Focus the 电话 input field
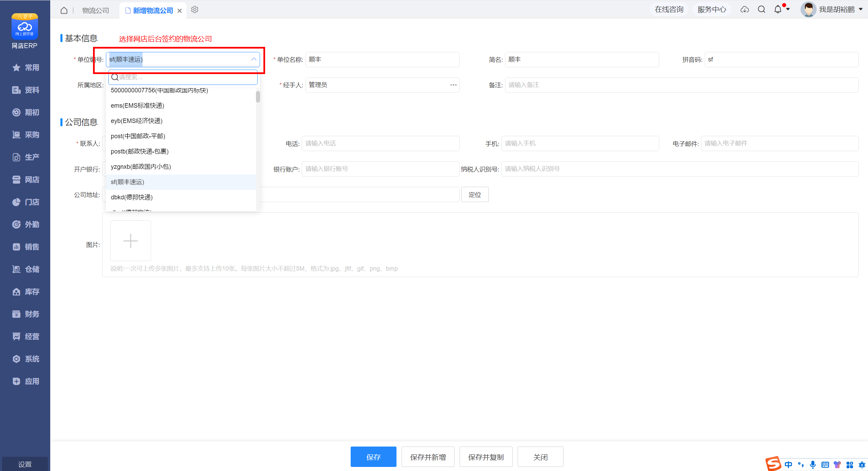 381,143
